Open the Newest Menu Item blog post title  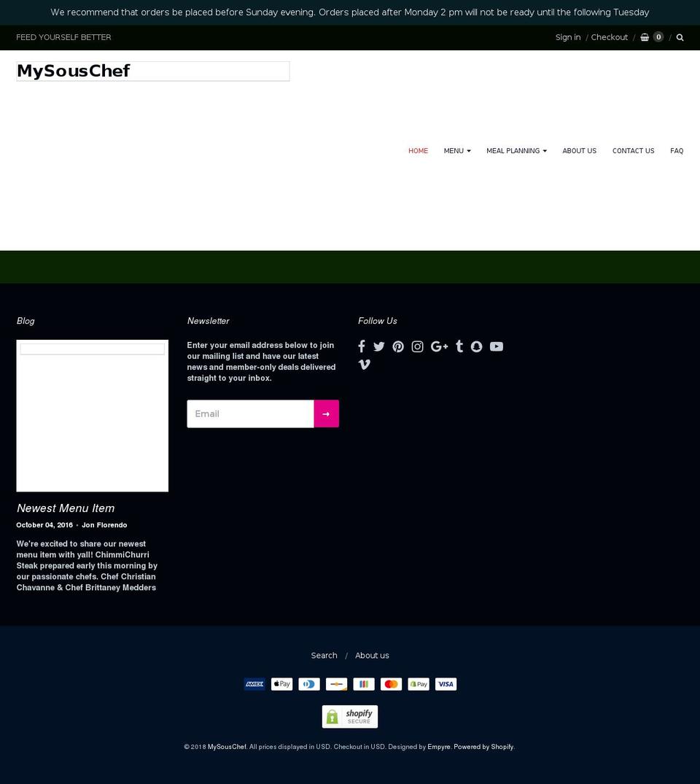pyautogui.click(x=66, y=508)
